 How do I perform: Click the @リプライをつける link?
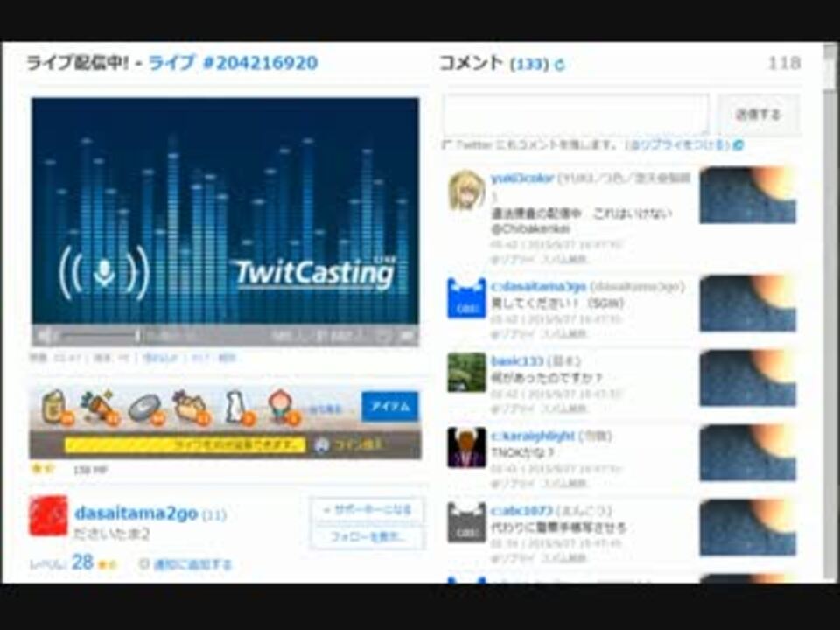pyautogui.click(x=677, y=144)
